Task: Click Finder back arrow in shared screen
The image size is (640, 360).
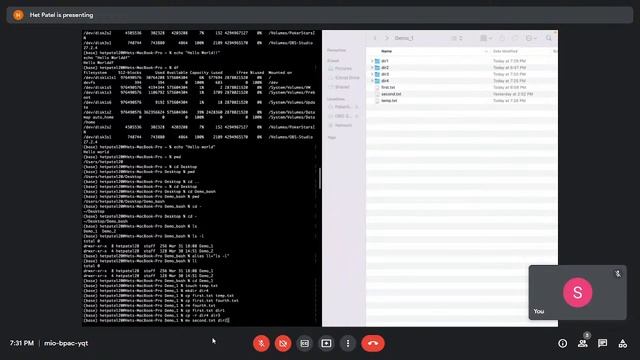Action: pos(375,38)
